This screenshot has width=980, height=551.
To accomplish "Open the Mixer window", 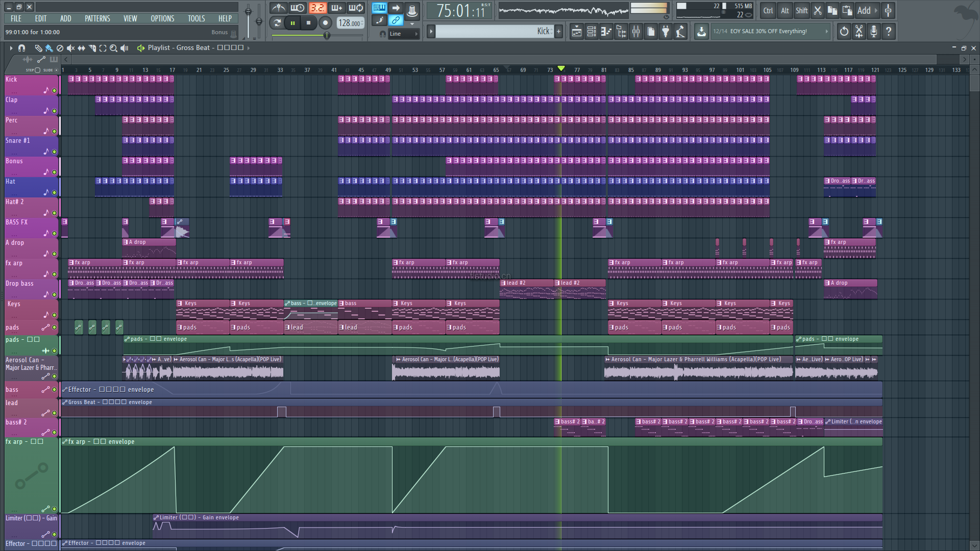I will point(636,32).
